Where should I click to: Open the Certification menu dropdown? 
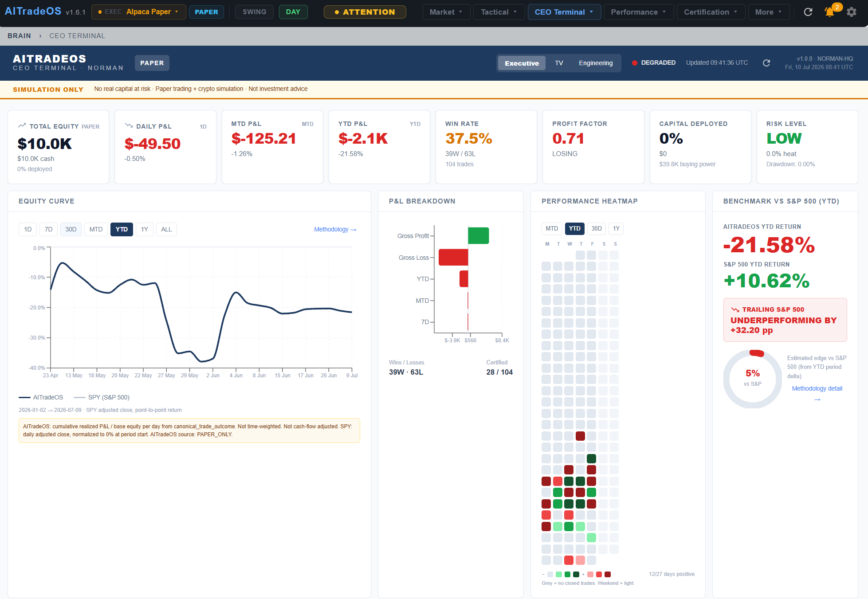point(711,12)
